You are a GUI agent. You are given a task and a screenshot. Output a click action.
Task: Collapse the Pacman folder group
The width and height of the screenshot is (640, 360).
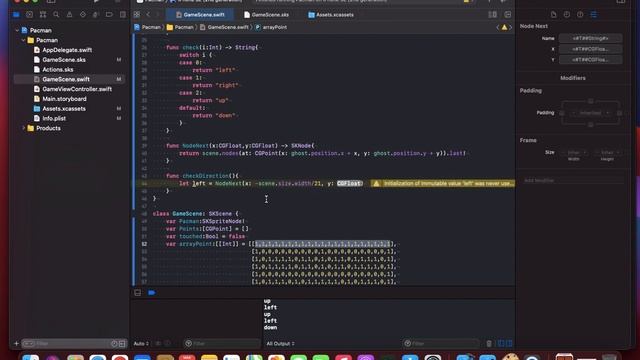click(x=23, y=40)
